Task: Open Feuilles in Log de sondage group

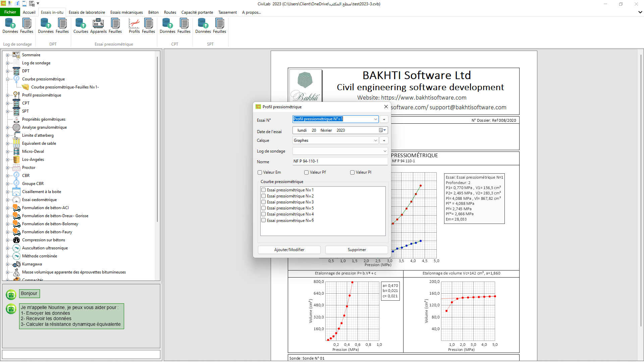Action: pos(26,26)
